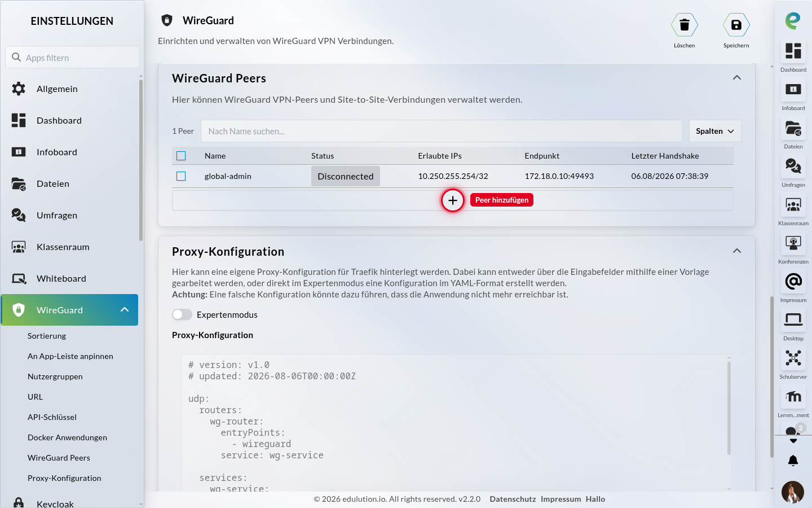Sort the table by the Status column
The height and width of the screenshot is (508, 812).
[323, 156]
